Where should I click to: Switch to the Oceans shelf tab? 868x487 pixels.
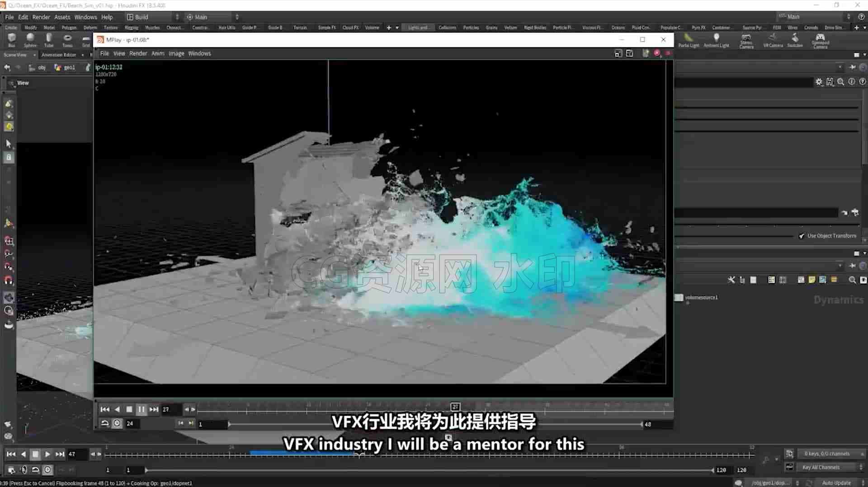coord(618,28)
